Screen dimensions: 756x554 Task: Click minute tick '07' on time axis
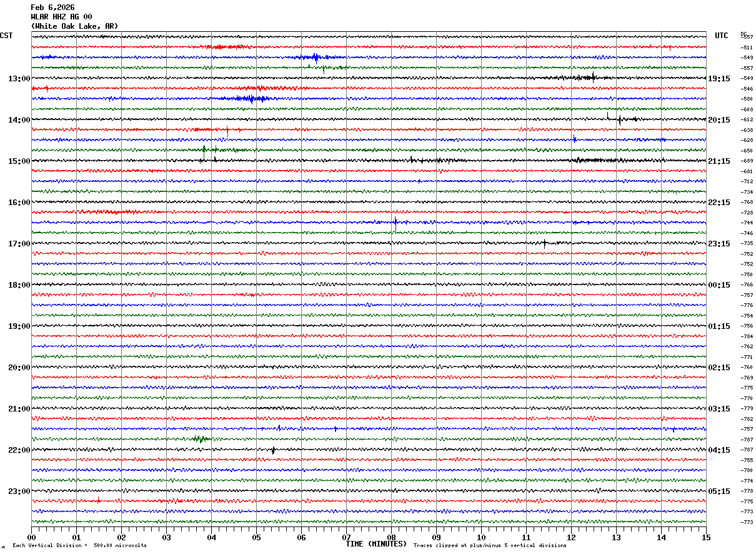point(346,537)
